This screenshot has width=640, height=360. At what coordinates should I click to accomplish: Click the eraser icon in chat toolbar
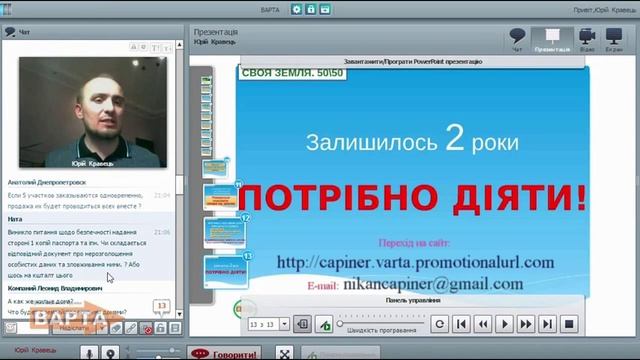[x=116, y=328]
